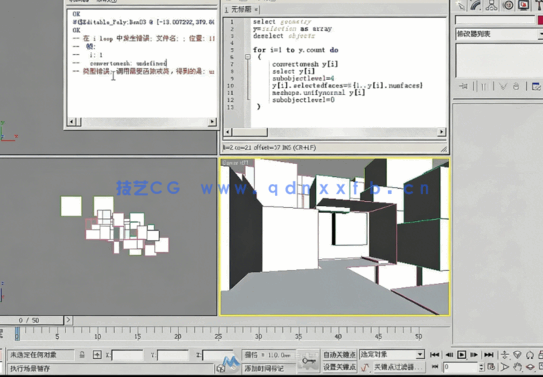Click status text 执行场景暂存

click(30, 368)
